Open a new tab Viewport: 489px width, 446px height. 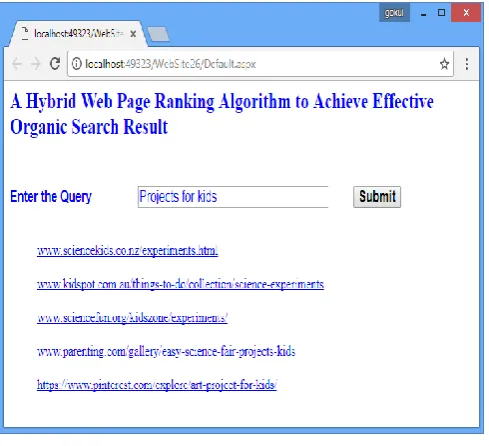click(x=158, y=34)
